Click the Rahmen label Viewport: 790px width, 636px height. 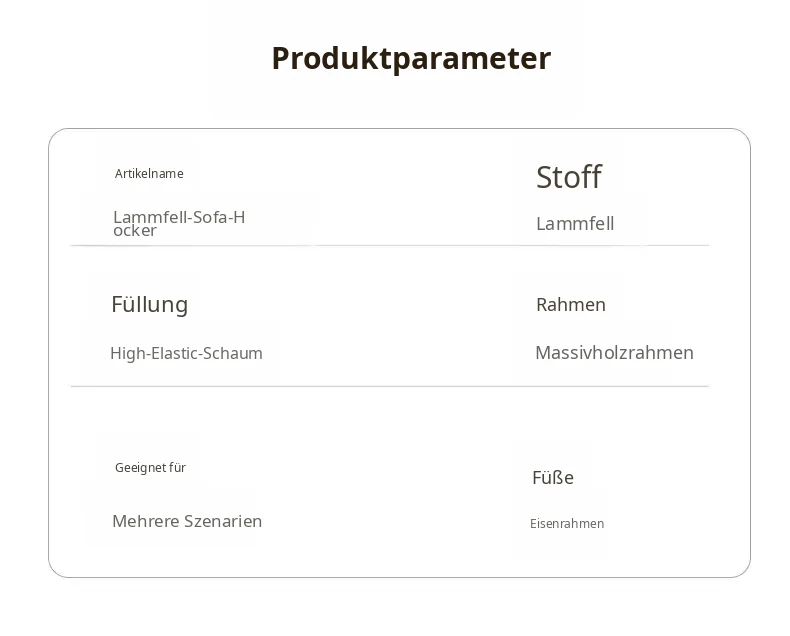(571, 305)
